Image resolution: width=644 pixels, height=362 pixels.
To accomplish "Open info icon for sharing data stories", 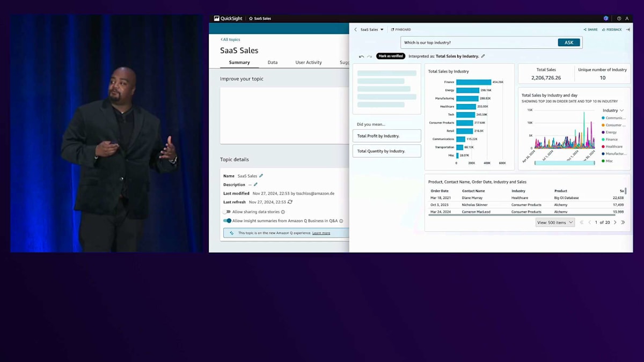I will [283, 212].
